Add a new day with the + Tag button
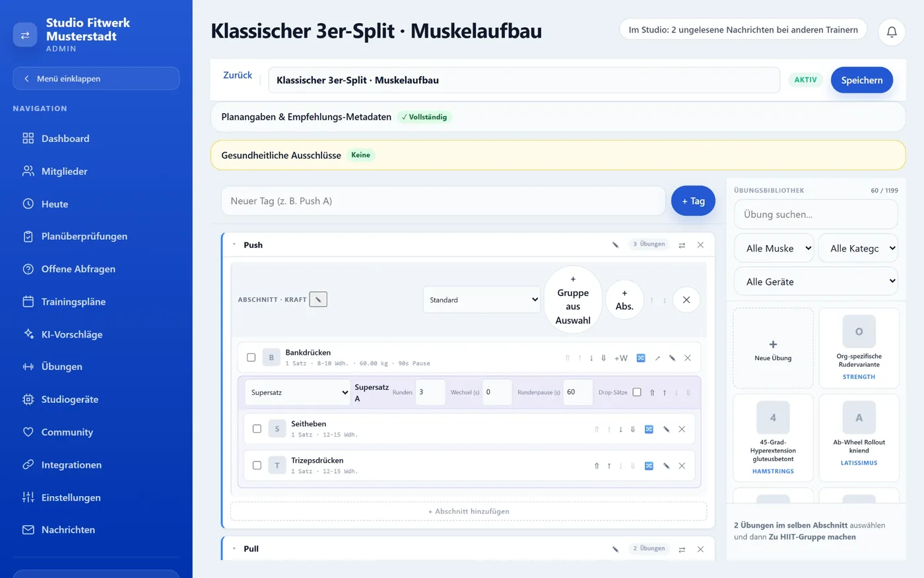 [x=693, y=201]
